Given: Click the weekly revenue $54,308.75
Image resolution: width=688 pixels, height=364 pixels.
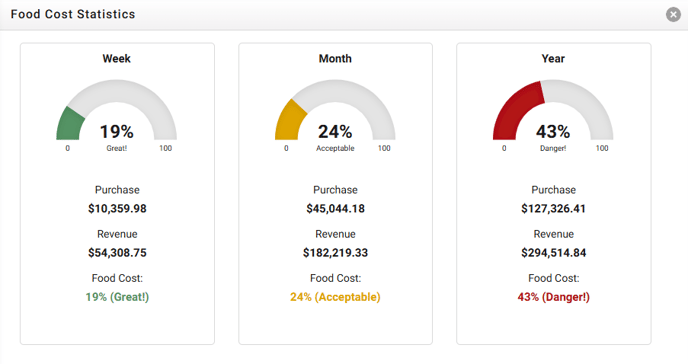Looking at the screenshot, I should 117,253.
